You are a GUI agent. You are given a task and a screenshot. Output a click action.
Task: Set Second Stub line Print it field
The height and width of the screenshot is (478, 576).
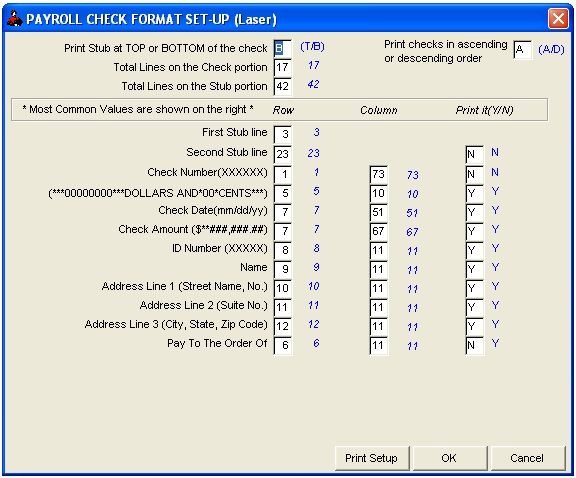tap(474, 154)
